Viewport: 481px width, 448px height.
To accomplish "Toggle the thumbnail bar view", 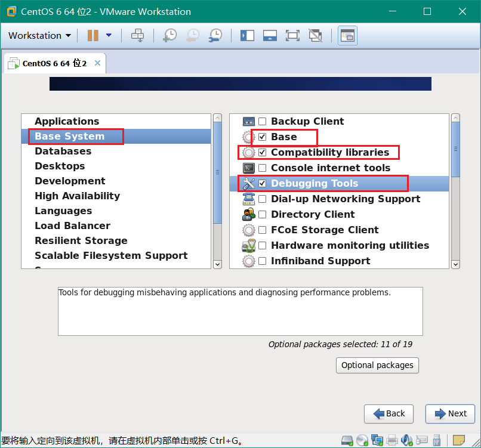I will coord(270,36).
